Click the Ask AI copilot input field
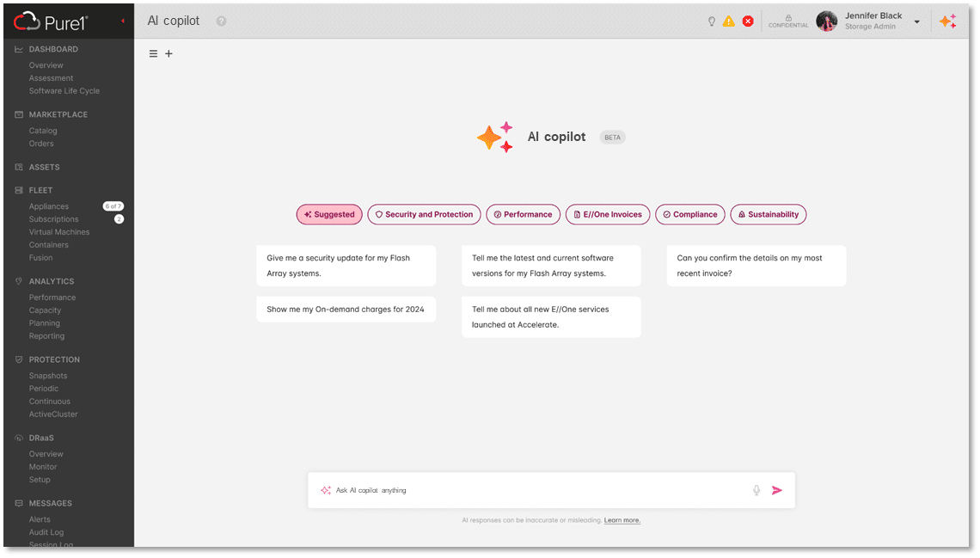Viewport: 980px width, 558px height. (x=533, y=490)
